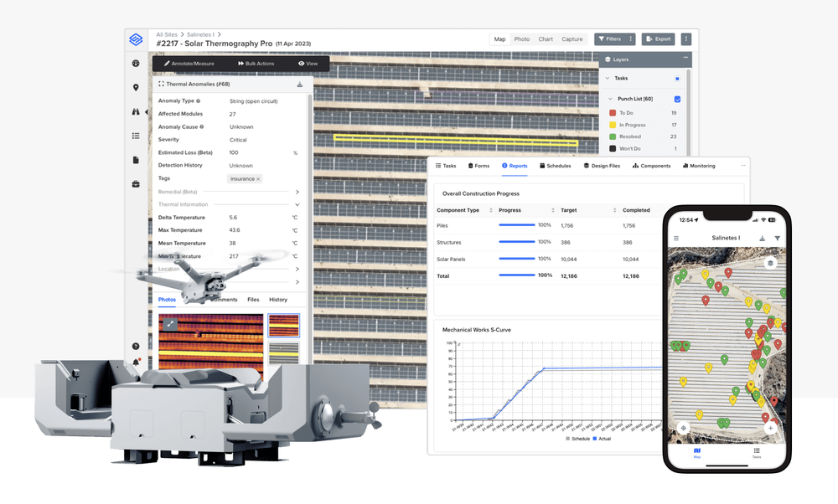Viewport: 838px width, 504px height.
Task: Open the binoculars inspection sidebar icon
Action: (x=136, y=111)
